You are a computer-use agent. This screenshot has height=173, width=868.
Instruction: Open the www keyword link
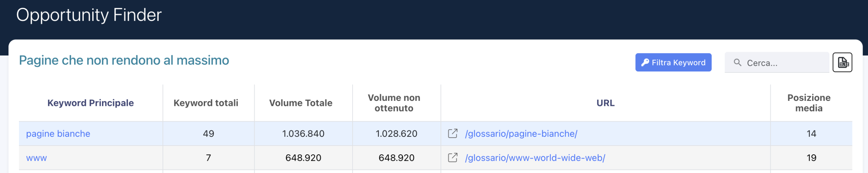(37, 158)
